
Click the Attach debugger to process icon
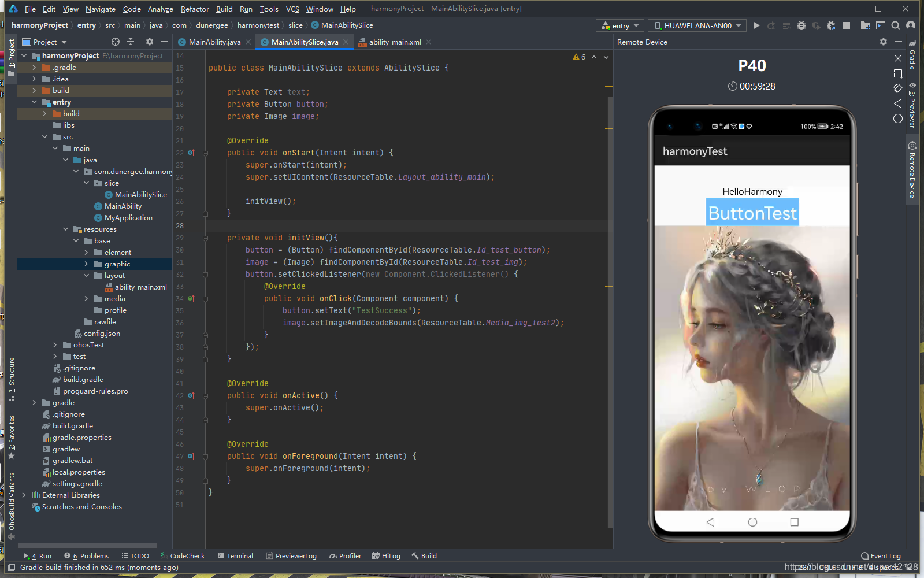pos(831,25)
